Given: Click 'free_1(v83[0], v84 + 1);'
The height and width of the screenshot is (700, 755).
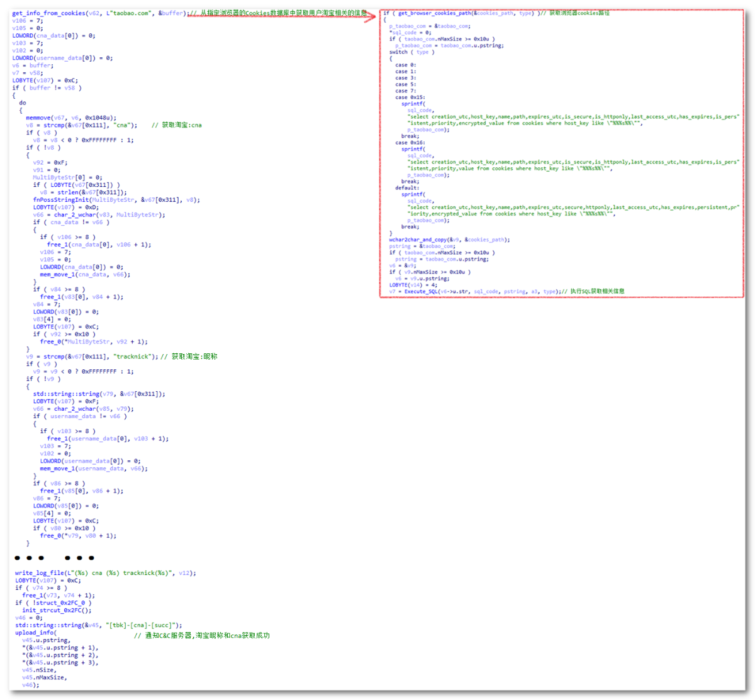Looking at the screenshot, I should tap(82, 297).
